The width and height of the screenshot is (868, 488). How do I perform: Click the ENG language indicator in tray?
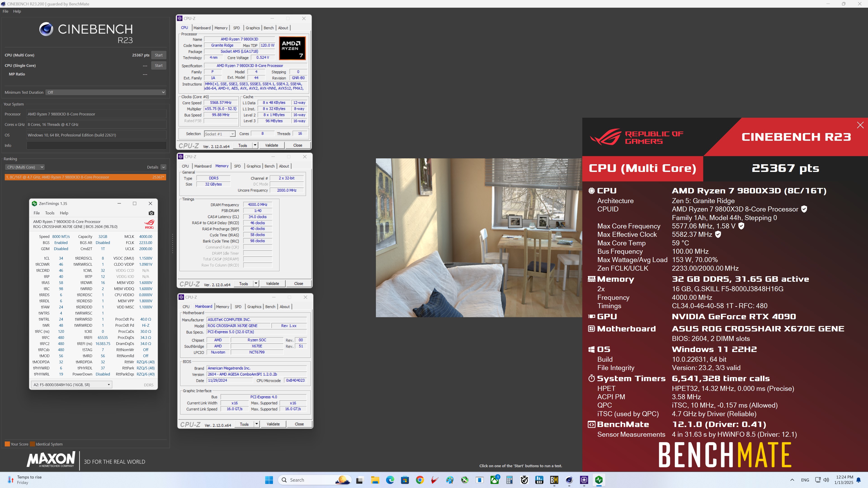pos(805,480)
